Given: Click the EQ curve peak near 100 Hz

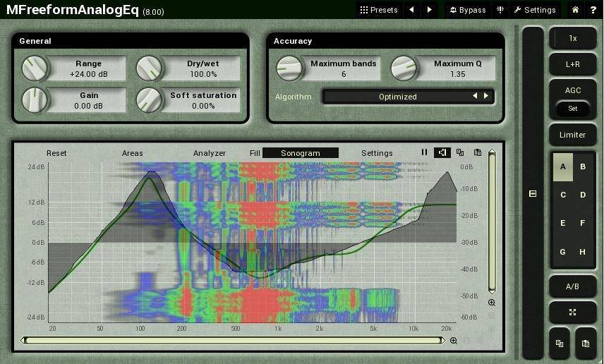Looking at the screenshot, I should point(150,178).
